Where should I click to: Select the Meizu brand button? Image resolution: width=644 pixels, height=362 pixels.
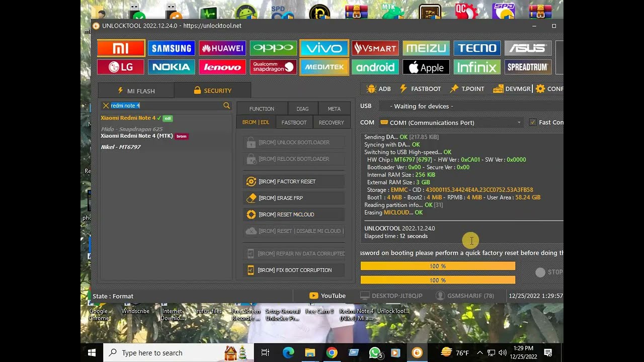pyautogui.click(x=426, y=48)
